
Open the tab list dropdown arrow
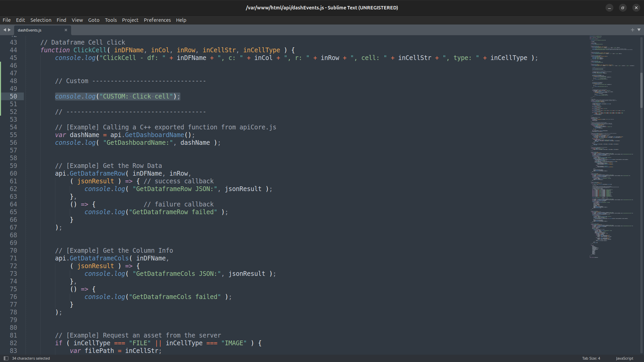639,30
